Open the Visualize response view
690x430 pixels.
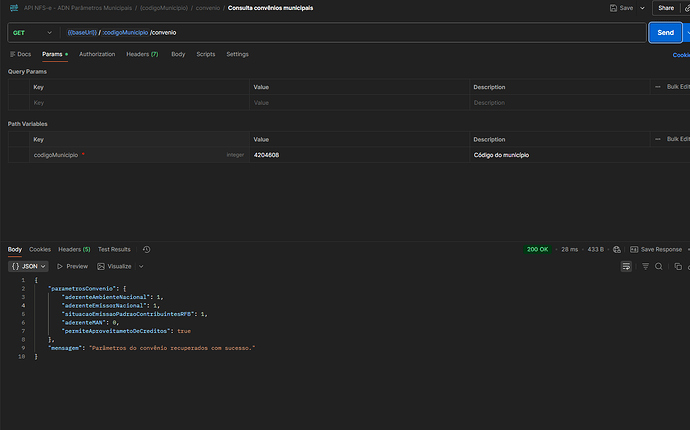(114, 266)
